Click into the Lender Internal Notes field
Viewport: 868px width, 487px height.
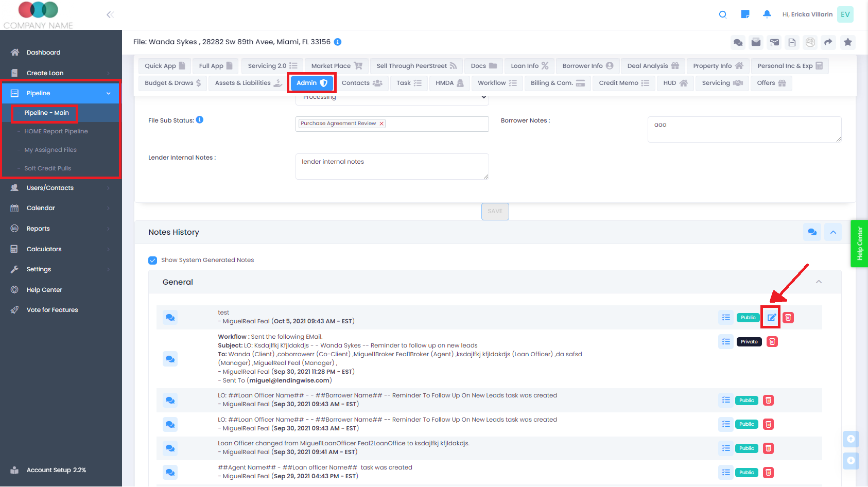coord(391,166)
